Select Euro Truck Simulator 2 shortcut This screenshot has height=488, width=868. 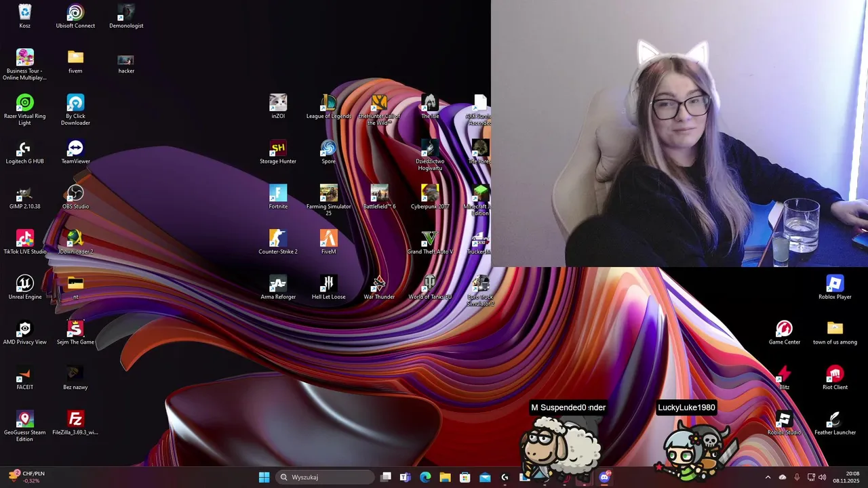click(x=479, y=290)
